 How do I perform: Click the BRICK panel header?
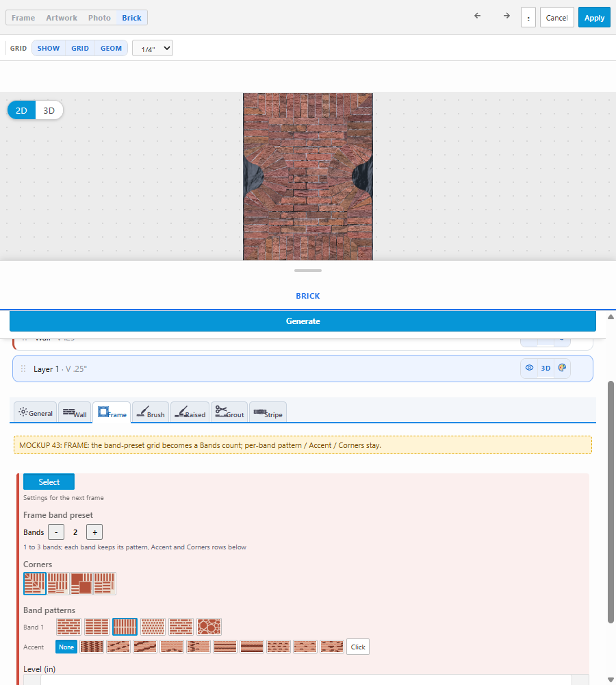click(308, 296)
